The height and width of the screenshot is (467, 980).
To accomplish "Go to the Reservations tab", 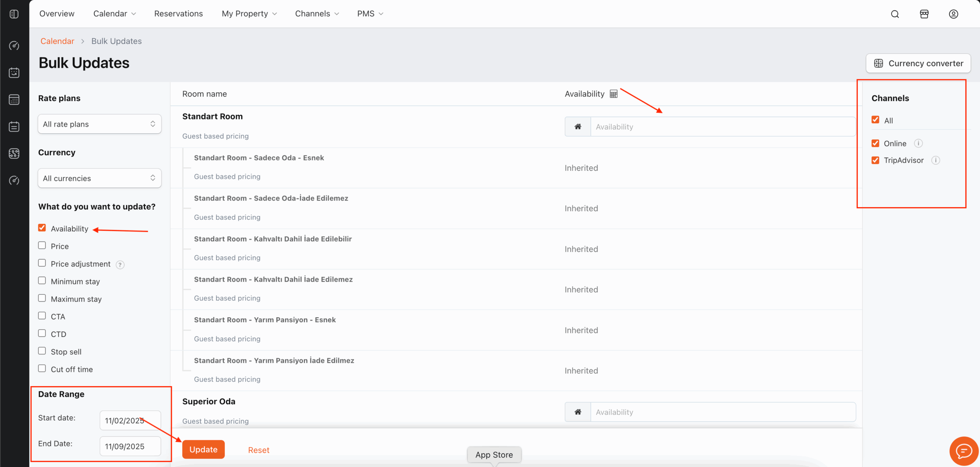I will point(178,14).
